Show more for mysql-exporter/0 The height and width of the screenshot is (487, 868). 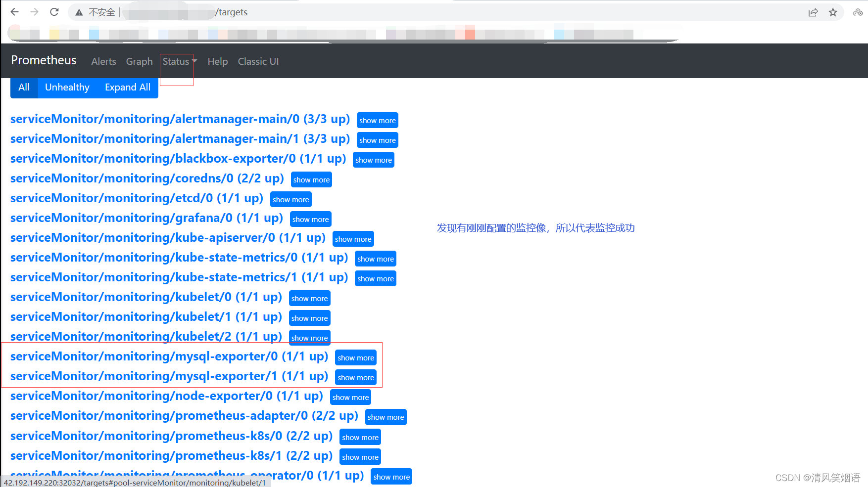click(x=356, y=357)
